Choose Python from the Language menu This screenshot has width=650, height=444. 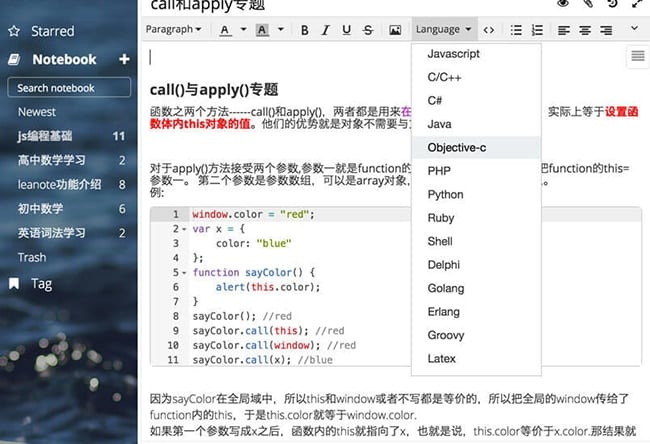[446, 194]
